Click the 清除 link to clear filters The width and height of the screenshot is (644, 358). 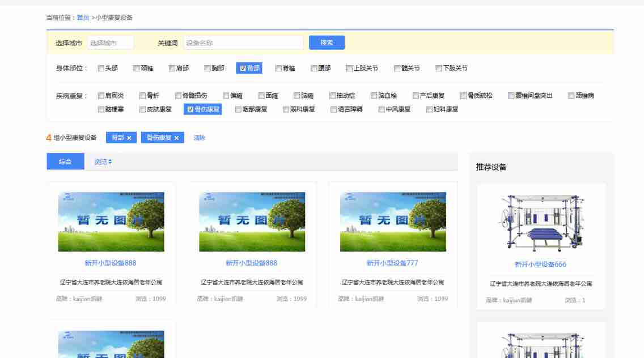tap(199, 138)
